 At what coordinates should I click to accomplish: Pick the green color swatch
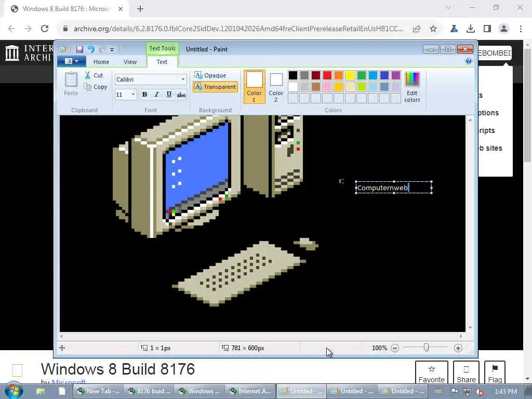pos(362,75)
